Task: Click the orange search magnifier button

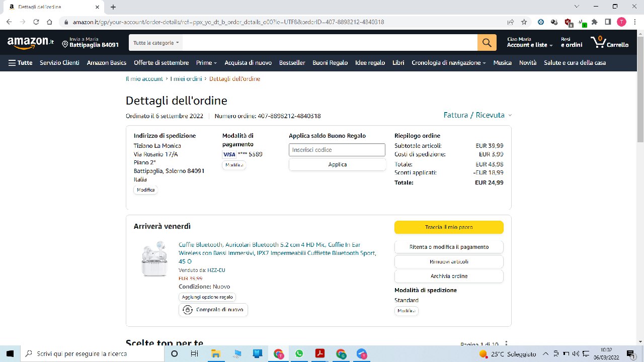Action: click(x=487, y=43)
